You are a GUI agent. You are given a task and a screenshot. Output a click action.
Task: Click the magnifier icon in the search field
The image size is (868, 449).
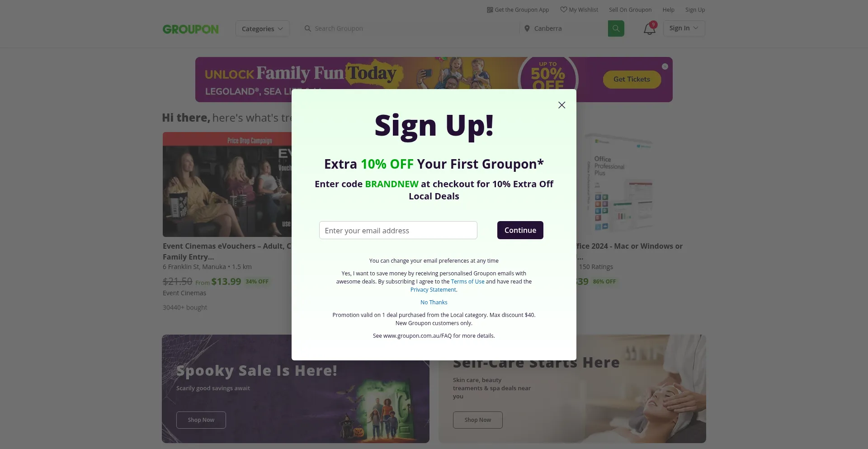click(x=308, y=28)
